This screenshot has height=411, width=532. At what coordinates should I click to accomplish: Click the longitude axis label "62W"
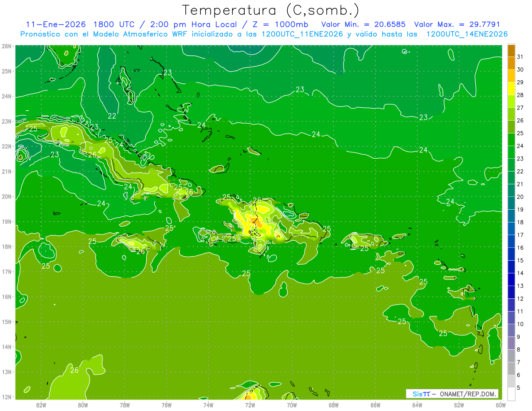459,405
